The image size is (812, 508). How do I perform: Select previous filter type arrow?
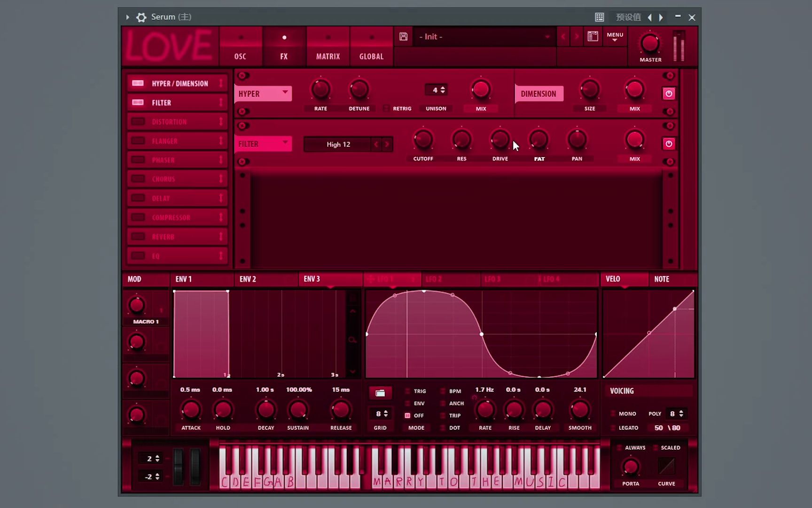pyautogui.click(x=376, y=144)
